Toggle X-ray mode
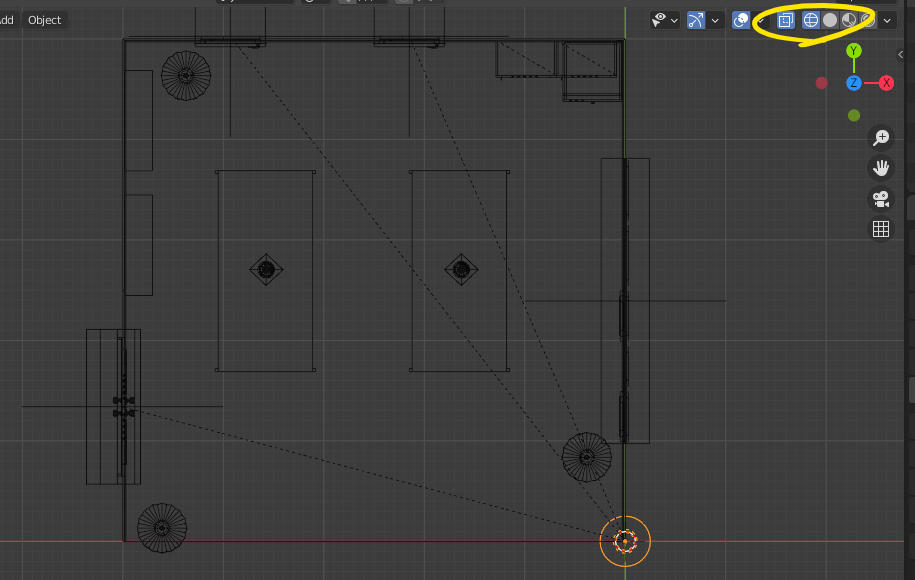 [x=786, y=20]
